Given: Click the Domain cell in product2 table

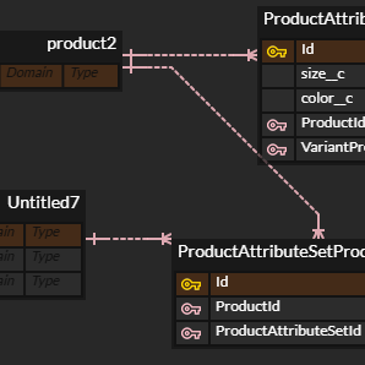Looking at the screenshot, I should tap(31, 76).
